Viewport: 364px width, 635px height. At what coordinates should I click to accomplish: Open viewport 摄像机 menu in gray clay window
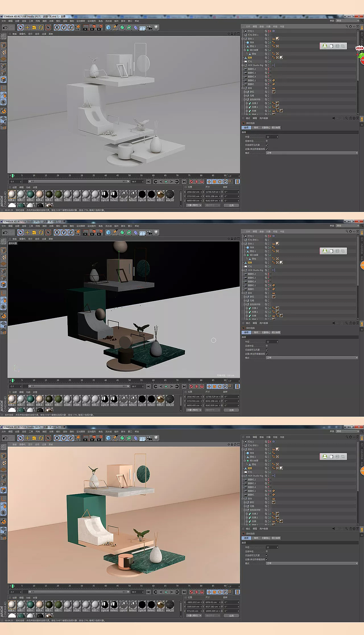click(x=22, y=34)
